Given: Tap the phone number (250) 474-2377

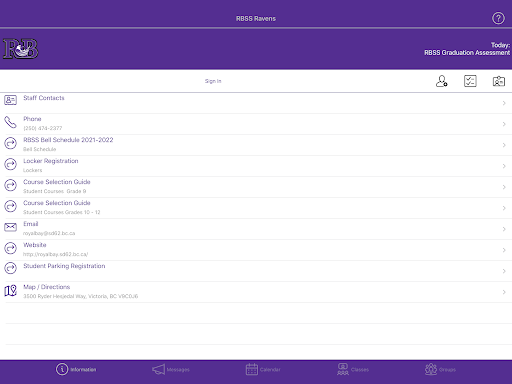Looking at the screenshot, I should 43,128.
